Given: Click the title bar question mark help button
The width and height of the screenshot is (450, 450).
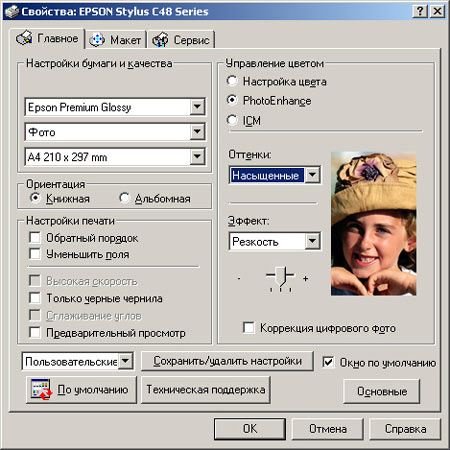Looking at the screenshot, I should 420,12.
